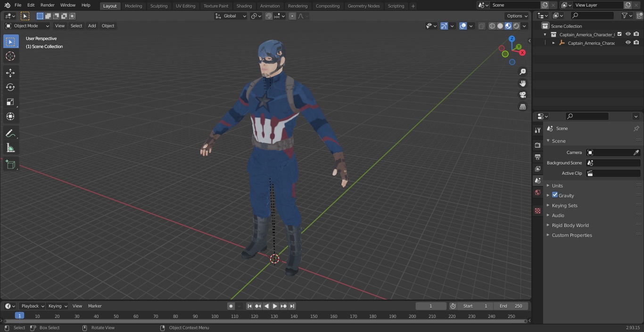Open the Tool properties tab

537,130
